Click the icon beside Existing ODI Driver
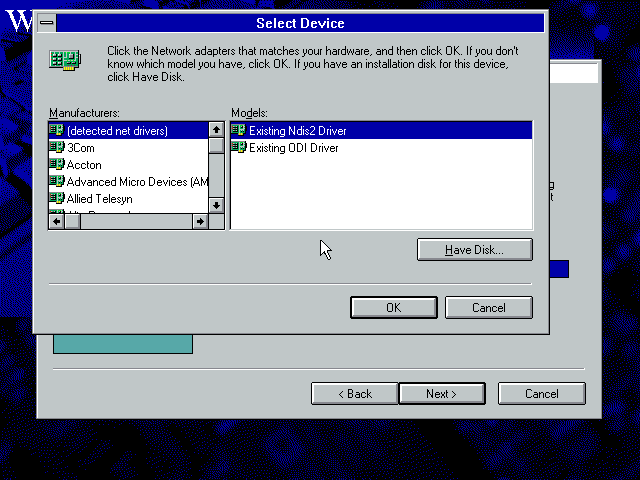Screen dimensions: 640x480 (239, 147)
